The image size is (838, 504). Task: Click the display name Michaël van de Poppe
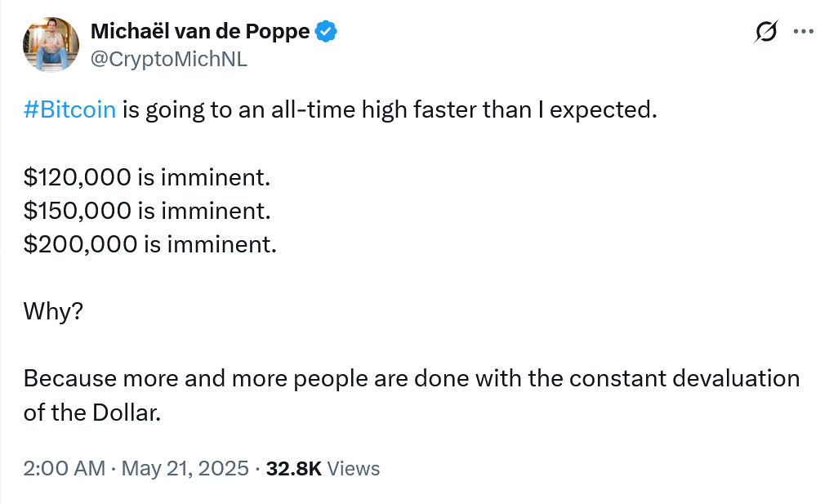(x=200, y=32)
